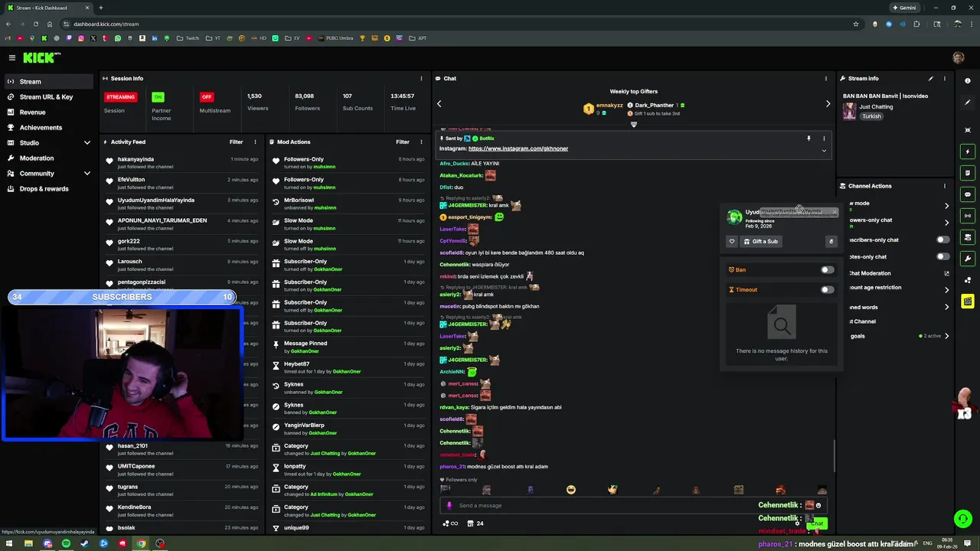
Task: Open external Chat Moderation link icon
Action: (x=947, y=273)
